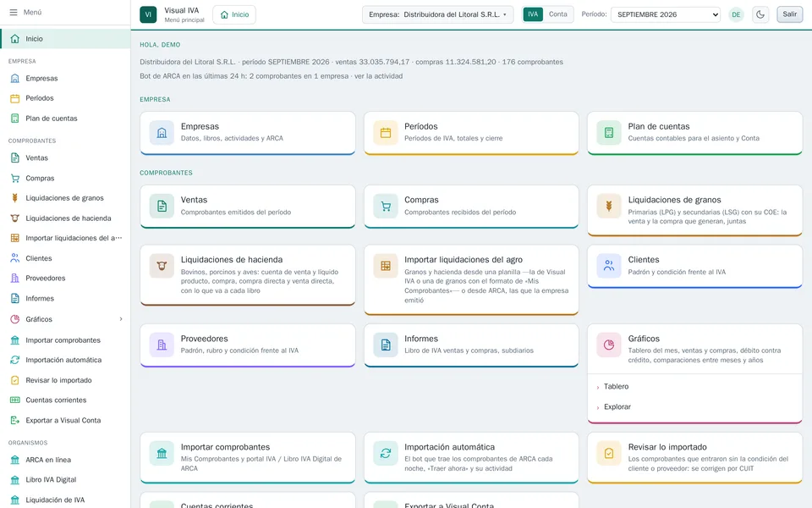The height and width of the screenshot is (508, 812).
Task: Open Importar liquidaciones del agro sidebar item
Action: coord(65,238)
